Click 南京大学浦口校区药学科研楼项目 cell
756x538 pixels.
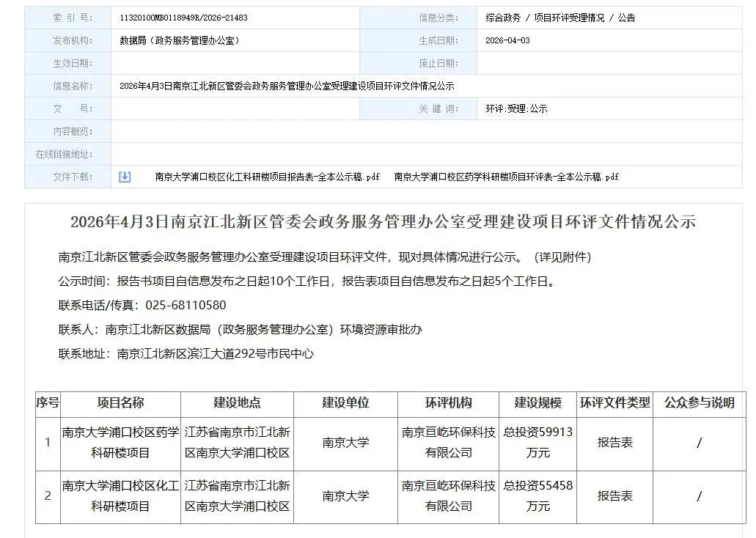click(x=120, y=443)
